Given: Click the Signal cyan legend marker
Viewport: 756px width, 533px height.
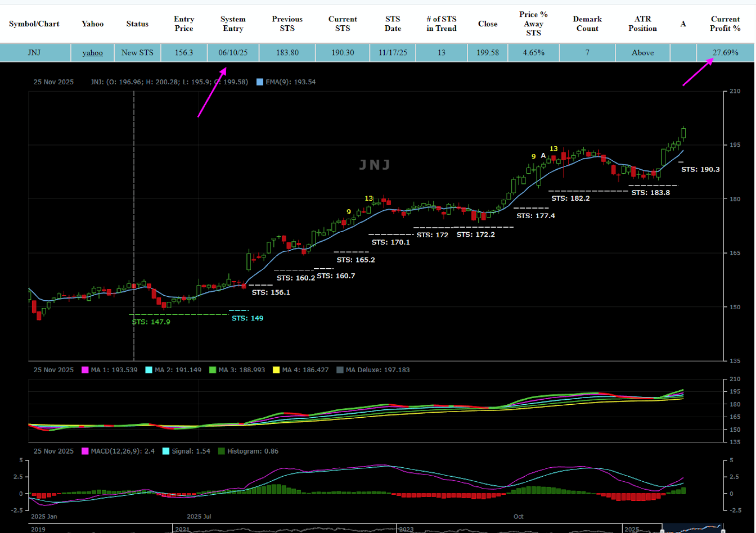Looking at the screenshot, I should [166, 451].
